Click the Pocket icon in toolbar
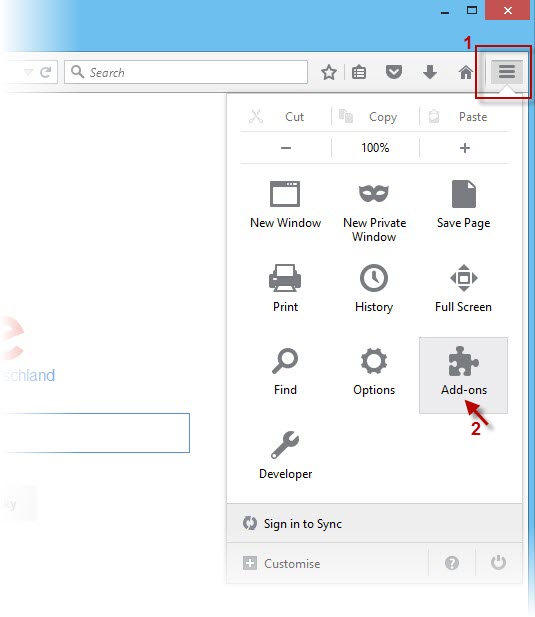The width and height of the screenshot is (535, 617). click(394, 72)
